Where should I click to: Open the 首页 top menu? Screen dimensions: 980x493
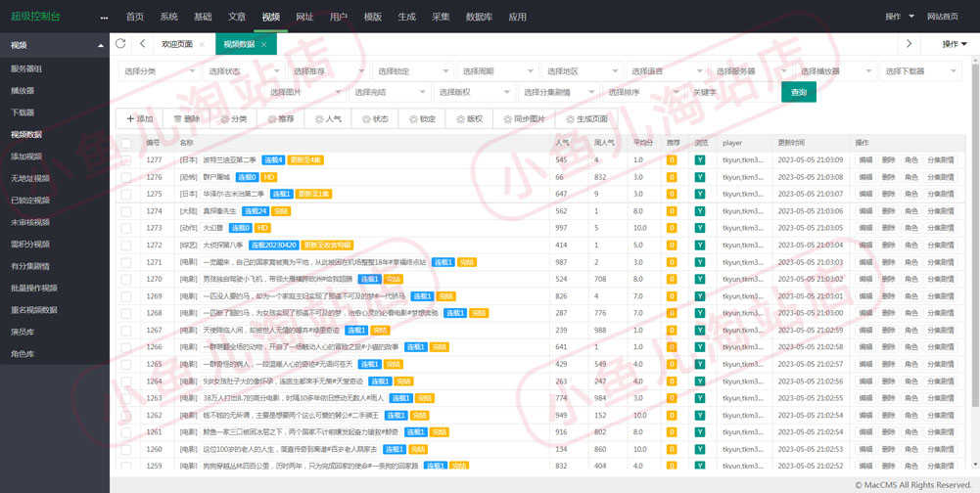[x=134, y=17]
